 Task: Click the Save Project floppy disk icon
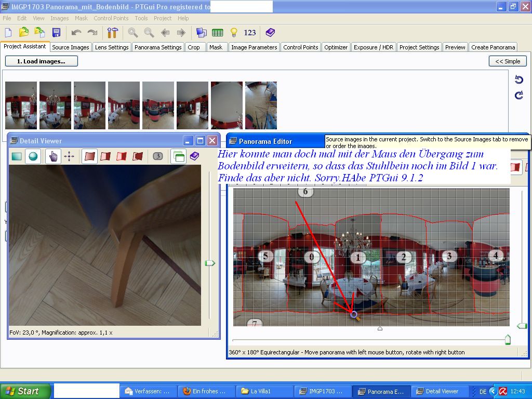[56, 32]
